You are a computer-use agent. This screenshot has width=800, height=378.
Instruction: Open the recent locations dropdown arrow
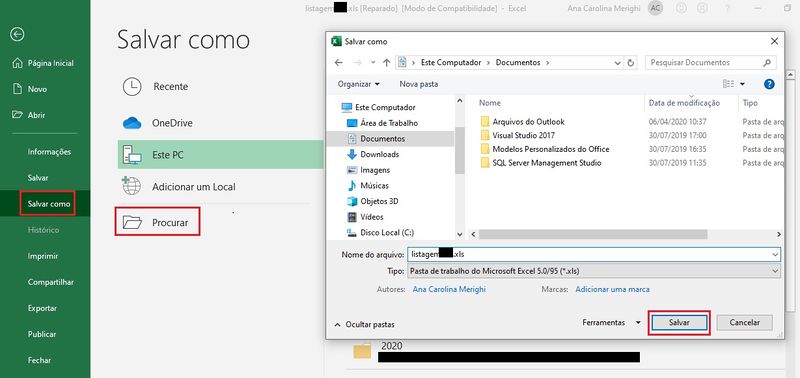[373, 63]
